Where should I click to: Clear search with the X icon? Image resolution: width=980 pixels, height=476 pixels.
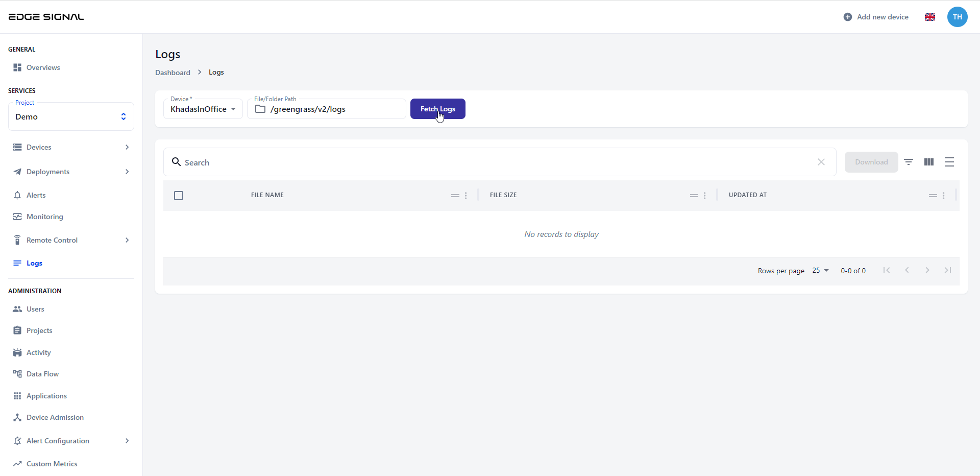click(x=821, y=162)
